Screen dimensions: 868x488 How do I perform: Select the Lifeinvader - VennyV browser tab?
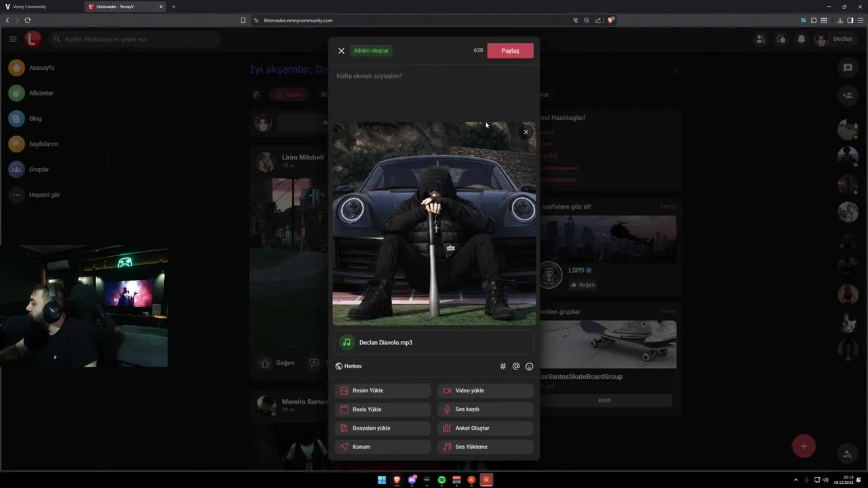pyautogui.click(x=125, y=7)
